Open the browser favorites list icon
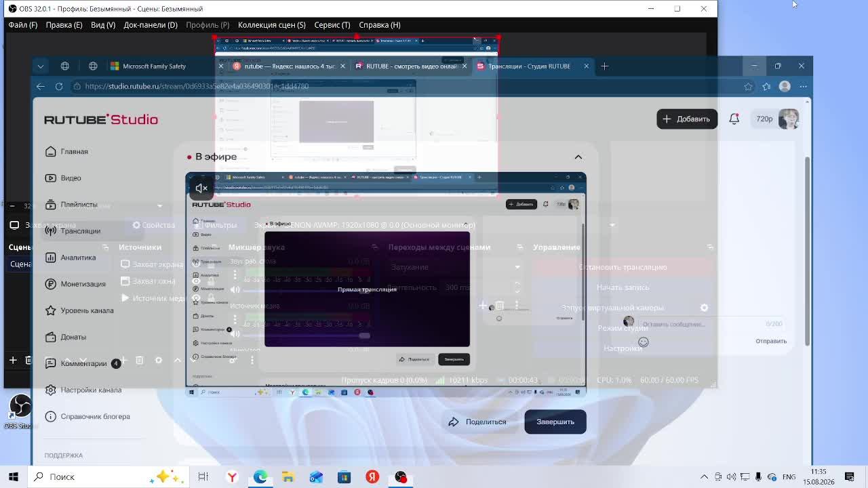This screenshot has width=868, height=488. (x=766, y=86)
